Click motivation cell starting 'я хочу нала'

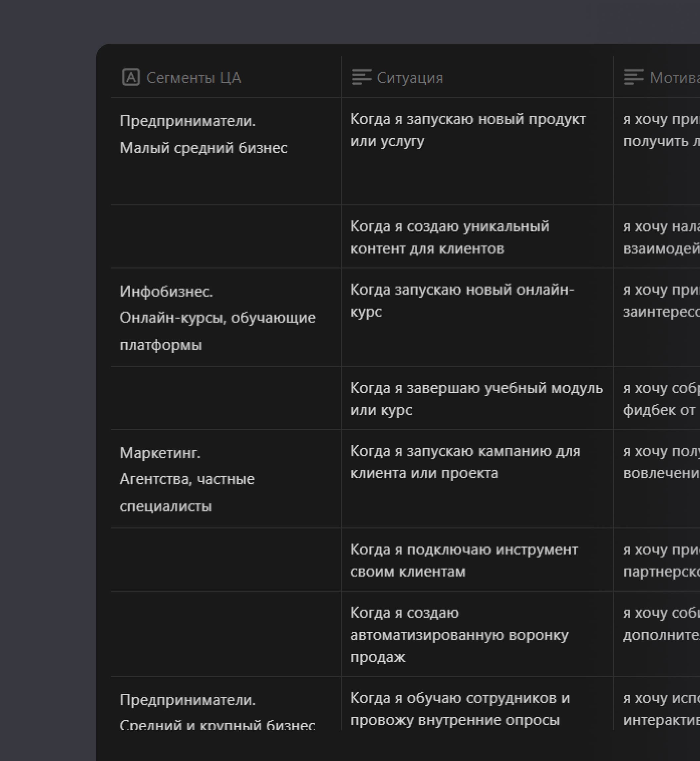(x=660, y=238)
